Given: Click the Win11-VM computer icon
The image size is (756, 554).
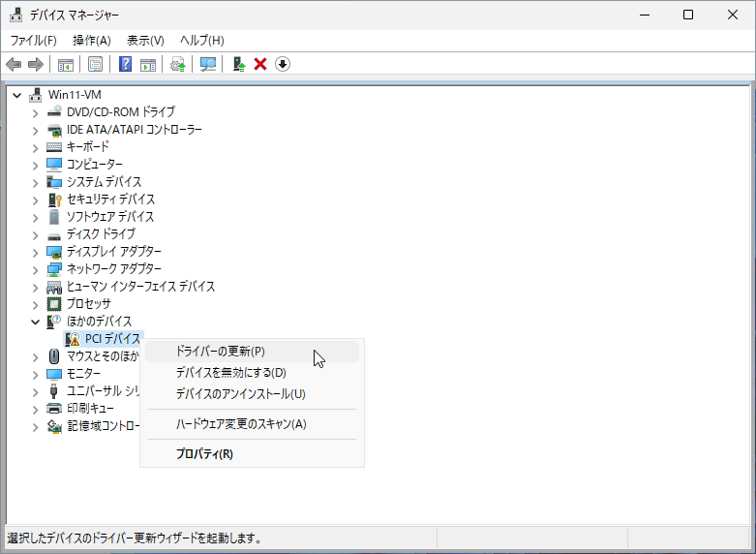Looking at the screenshot, I should click(35, 95).
